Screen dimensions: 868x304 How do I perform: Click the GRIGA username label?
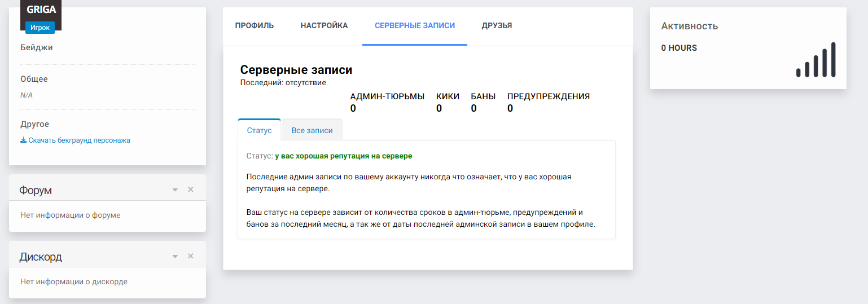point(41,10)
